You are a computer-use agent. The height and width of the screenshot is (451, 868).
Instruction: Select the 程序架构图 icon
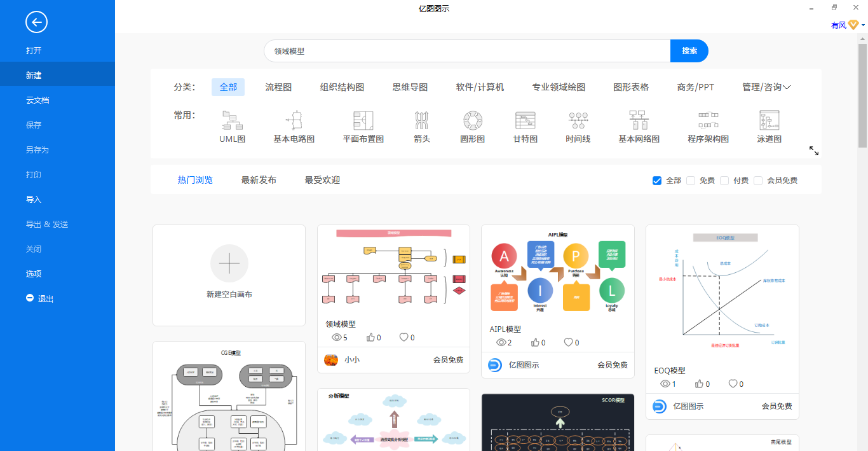708,120
